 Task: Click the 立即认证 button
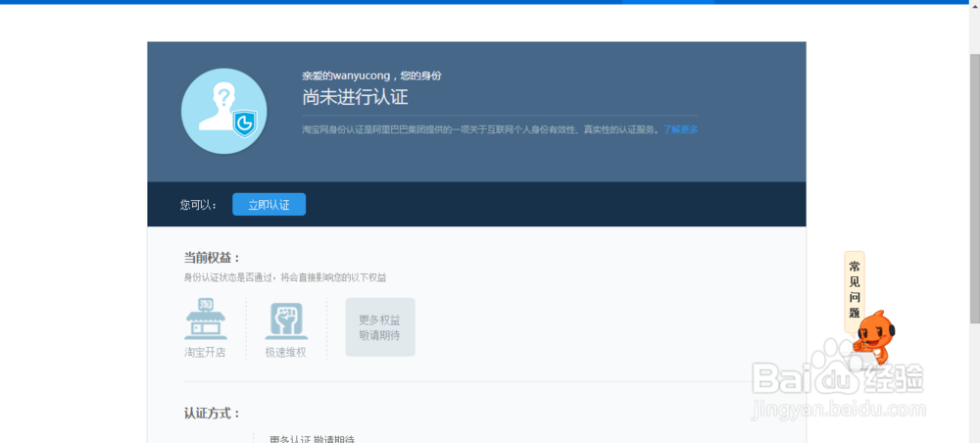[269, 204]
